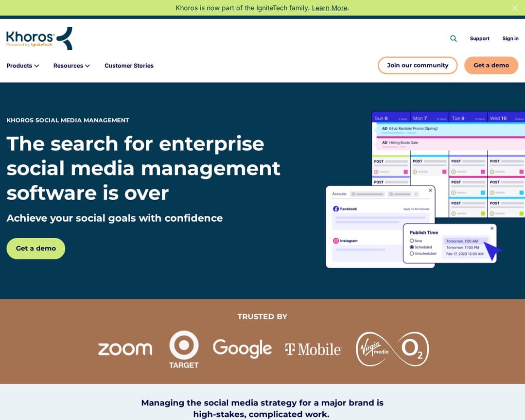Click the Google logo
The image size is (525, 420).
pyautogui.click(x=242, y=349)
